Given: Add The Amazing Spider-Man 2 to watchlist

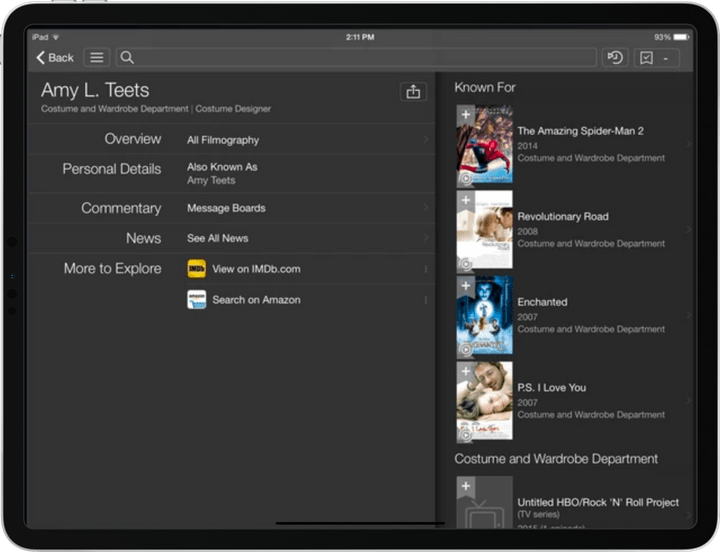Looking at the screenshot, I should [465, 115].
